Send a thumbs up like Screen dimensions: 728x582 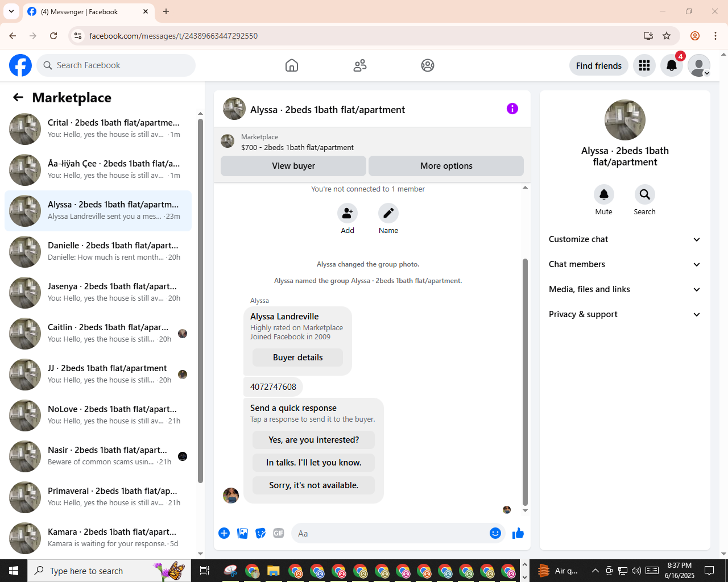pos(518,533)
